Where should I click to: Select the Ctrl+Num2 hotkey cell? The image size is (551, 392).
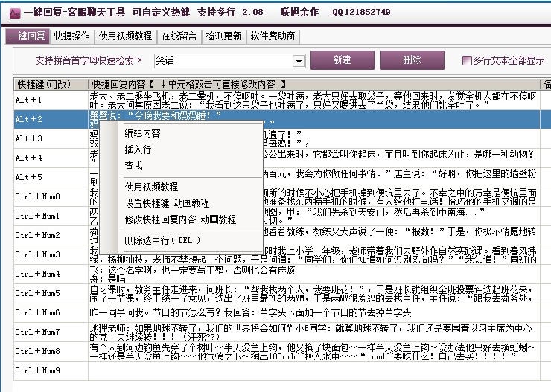[51, 235]
